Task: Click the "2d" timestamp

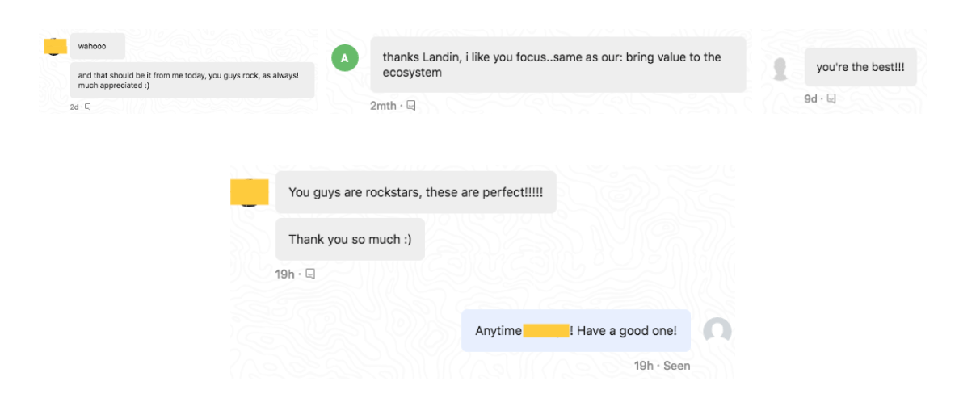Action: (x=74, y=107)
